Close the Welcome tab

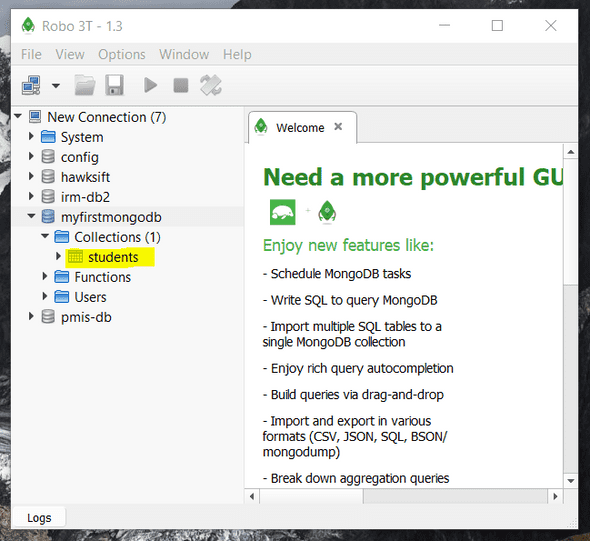click(338, 127)
